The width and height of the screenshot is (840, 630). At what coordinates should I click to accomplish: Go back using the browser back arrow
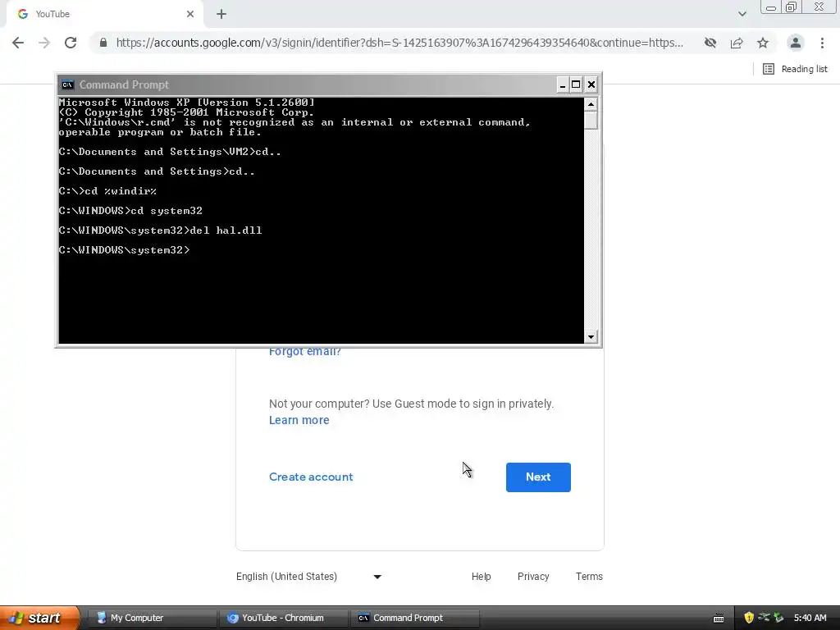[x=18, y=43]
